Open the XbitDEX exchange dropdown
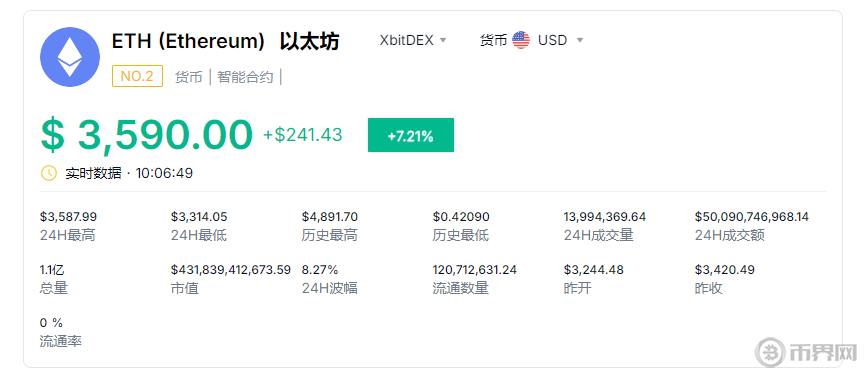The width and height of the screenshot is (868, 380). tap(412, 40)
